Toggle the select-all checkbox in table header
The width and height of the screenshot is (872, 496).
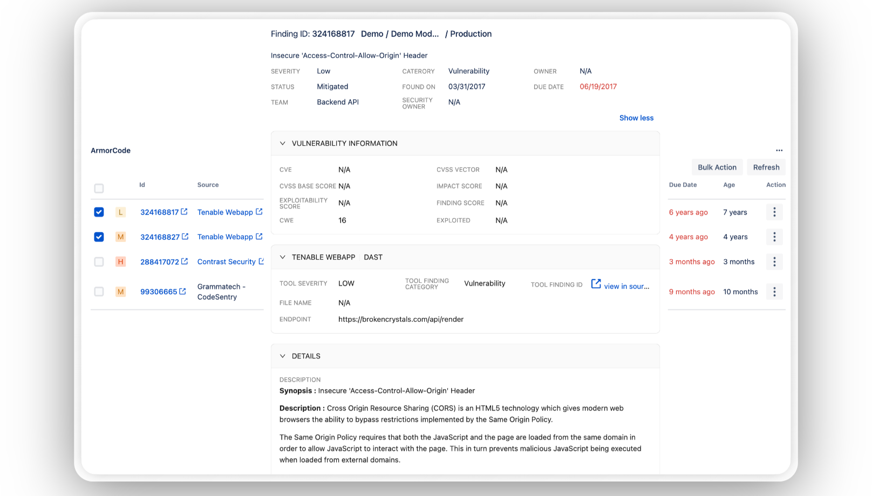click(x=99, y=188)
